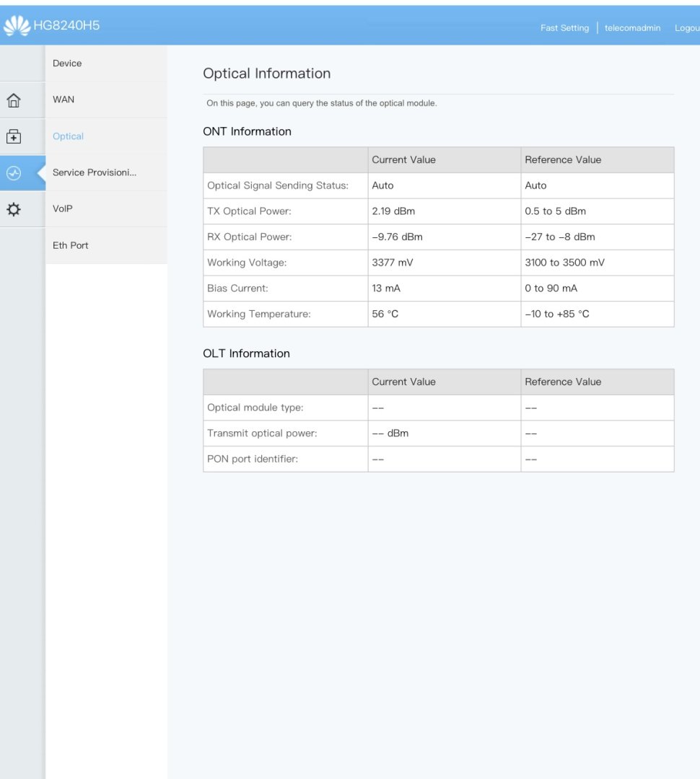Click the ONT Information section heading
The image size is (700, 779).
click(x=247, y=132)
